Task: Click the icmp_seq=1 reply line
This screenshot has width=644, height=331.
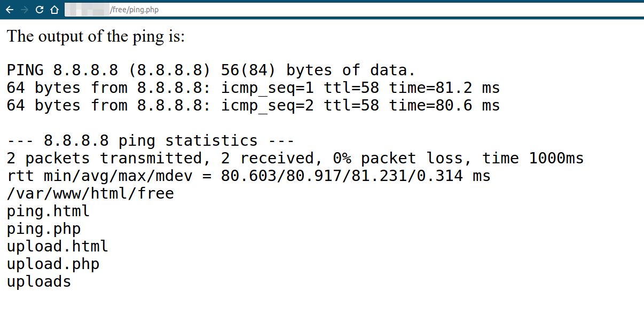Action: (253, 88)
